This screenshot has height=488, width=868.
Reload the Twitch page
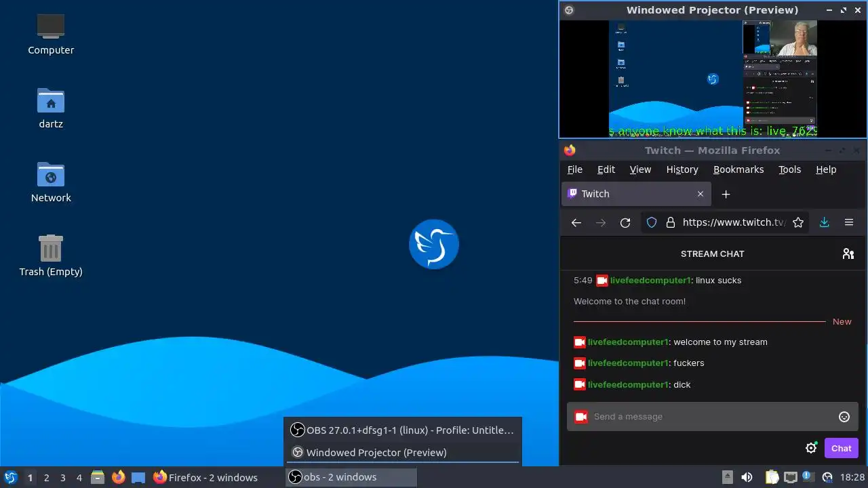coord(625,222)
